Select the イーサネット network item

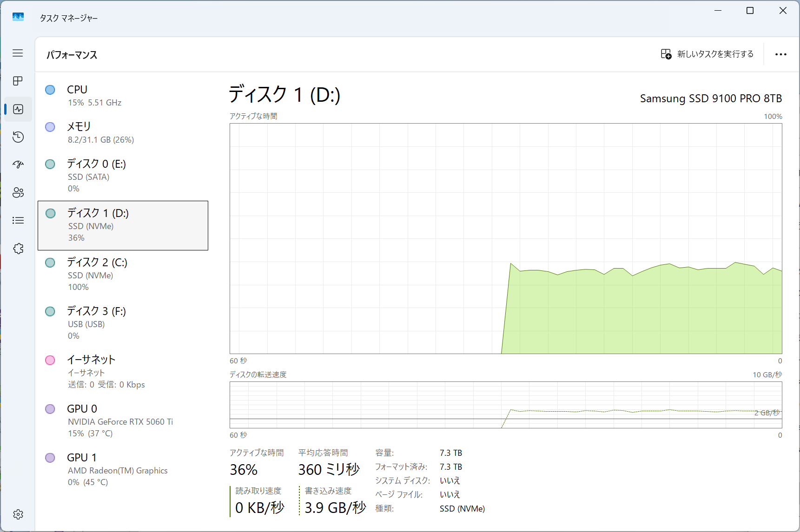pos(123,372)
